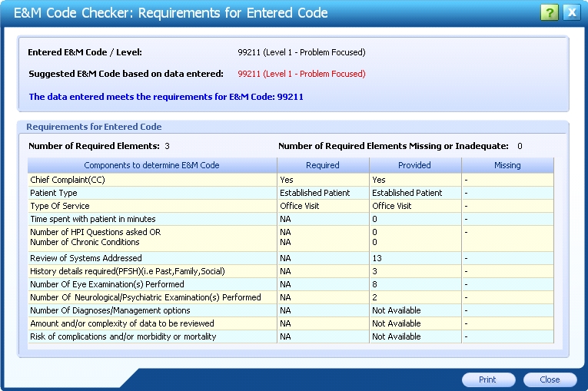Click 'Entered E&M Code / Level:' label

(85, 52)
